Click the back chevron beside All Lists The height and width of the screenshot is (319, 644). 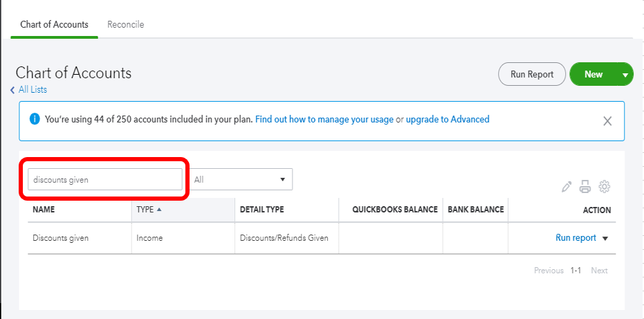[12, 90]
